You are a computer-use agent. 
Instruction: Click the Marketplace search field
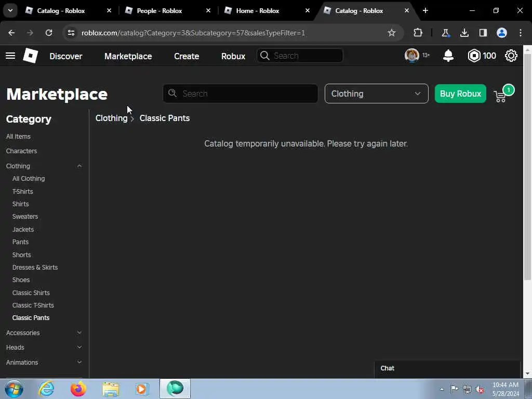click(241, 94)
